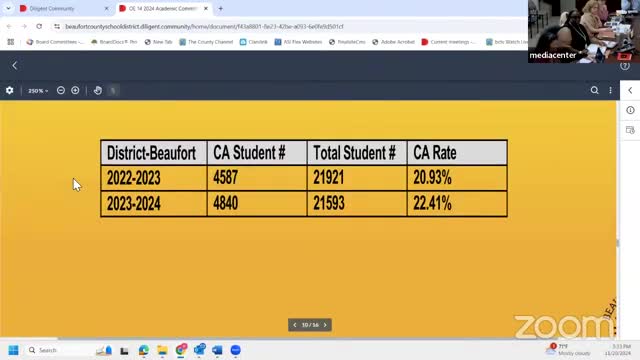Click the Total Student # header cell
Image resolution: width=640 pixels, height=360 pixels.
tap(357, 153)
